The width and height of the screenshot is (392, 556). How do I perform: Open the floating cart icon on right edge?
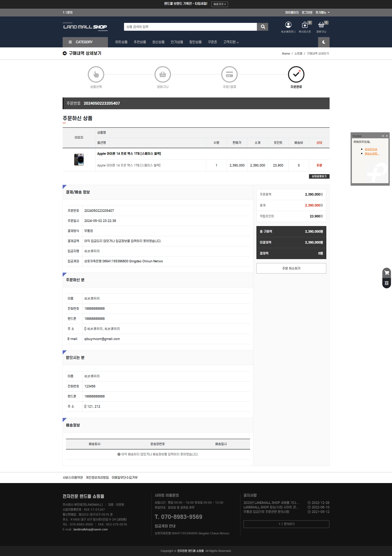387,273
